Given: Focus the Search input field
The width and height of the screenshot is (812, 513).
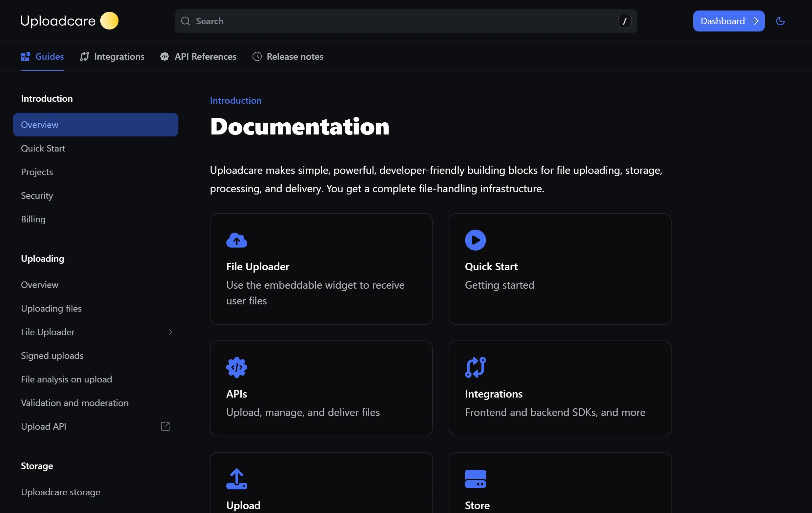Looking at the screenshot, I should coord(406,21).
